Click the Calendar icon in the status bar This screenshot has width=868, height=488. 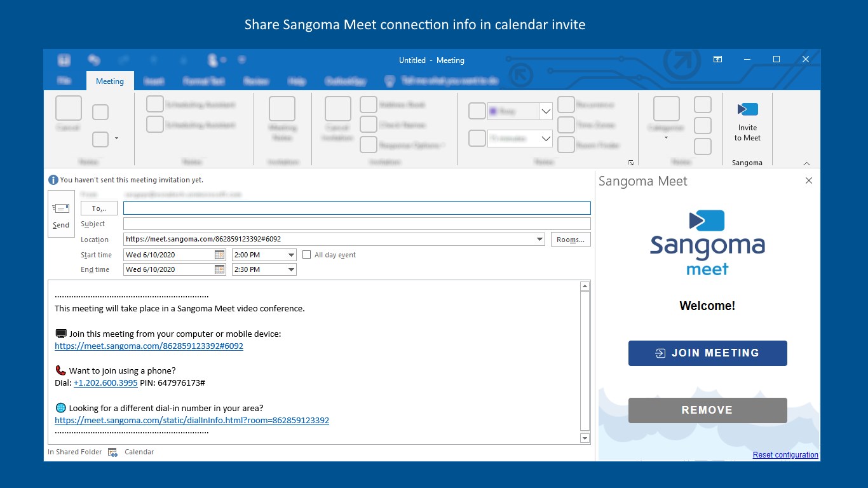tap(112, 452)
